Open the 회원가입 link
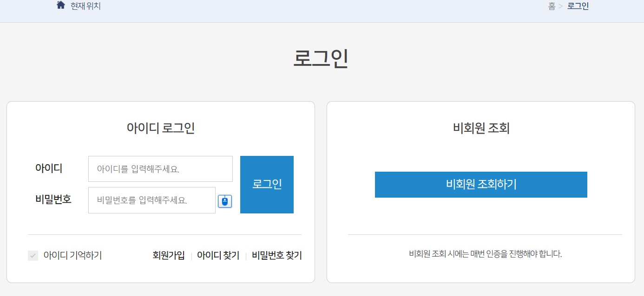The height and width of the screenshot is (296, 644). [x=169, y=255]
